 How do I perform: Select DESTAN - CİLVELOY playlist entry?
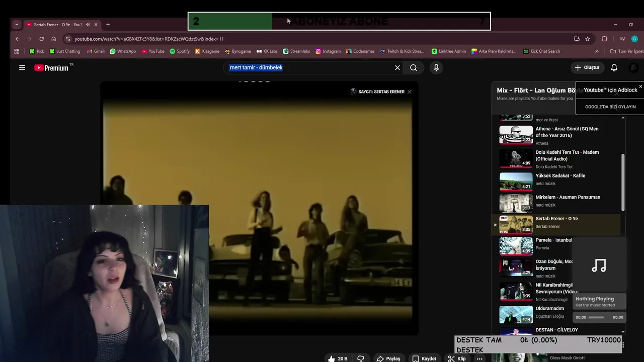(556, 330)
